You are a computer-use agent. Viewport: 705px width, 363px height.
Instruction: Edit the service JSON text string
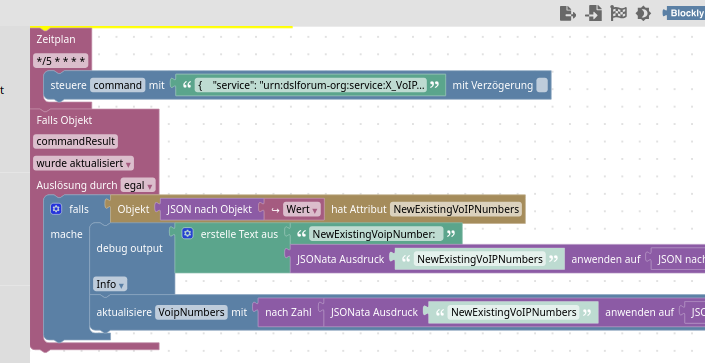pos(311,85)
